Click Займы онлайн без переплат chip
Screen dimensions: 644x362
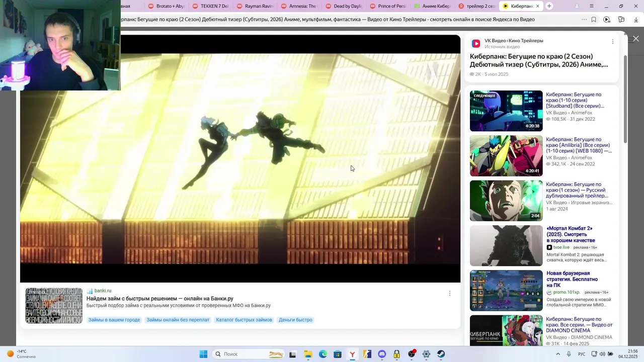178,320
